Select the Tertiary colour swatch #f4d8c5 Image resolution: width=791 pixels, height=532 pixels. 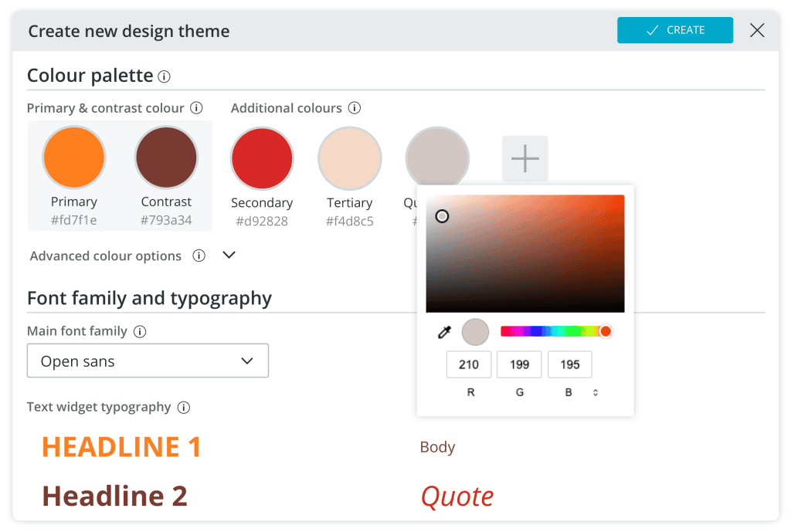349,157
